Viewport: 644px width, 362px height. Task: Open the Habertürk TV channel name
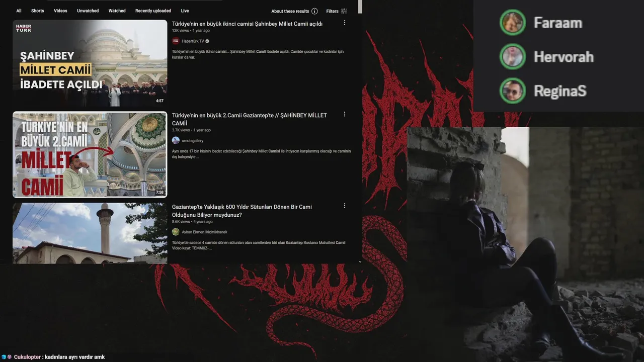pyautogui.click(x=193, y=41)
